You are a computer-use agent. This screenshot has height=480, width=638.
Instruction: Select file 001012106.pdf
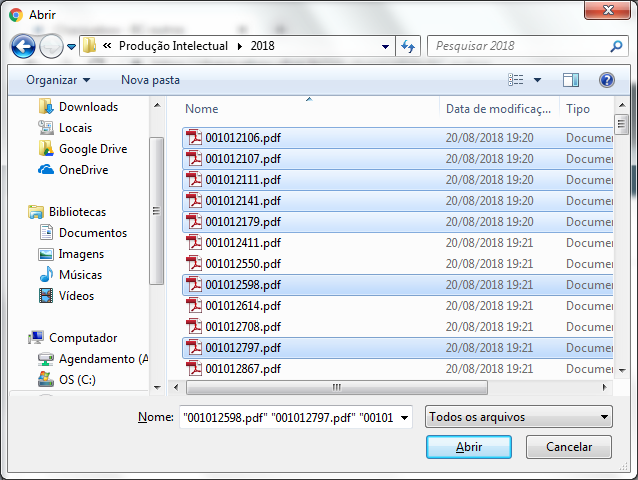point(398,138)
